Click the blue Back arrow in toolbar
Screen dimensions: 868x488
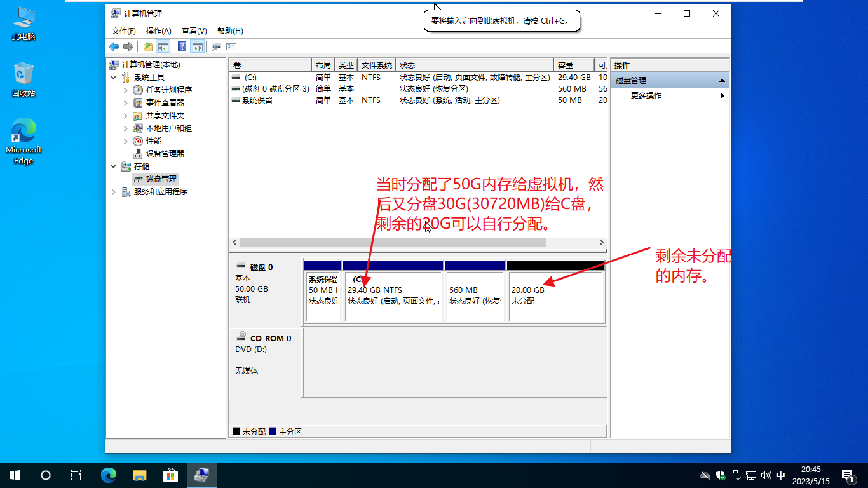pos(114,46)
